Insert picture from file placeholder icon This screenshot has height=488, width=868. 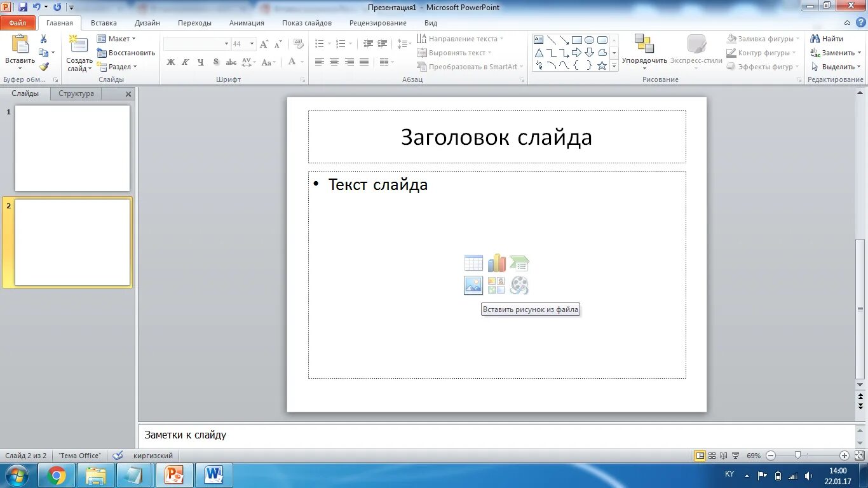tap(473, 285)
